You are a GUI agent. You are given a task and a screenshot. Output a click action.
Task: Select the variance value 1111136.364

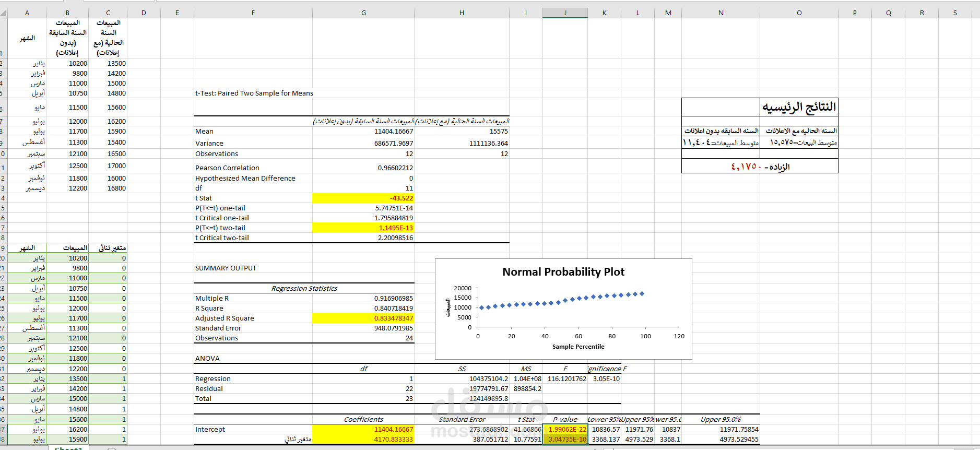pos(462,143)
